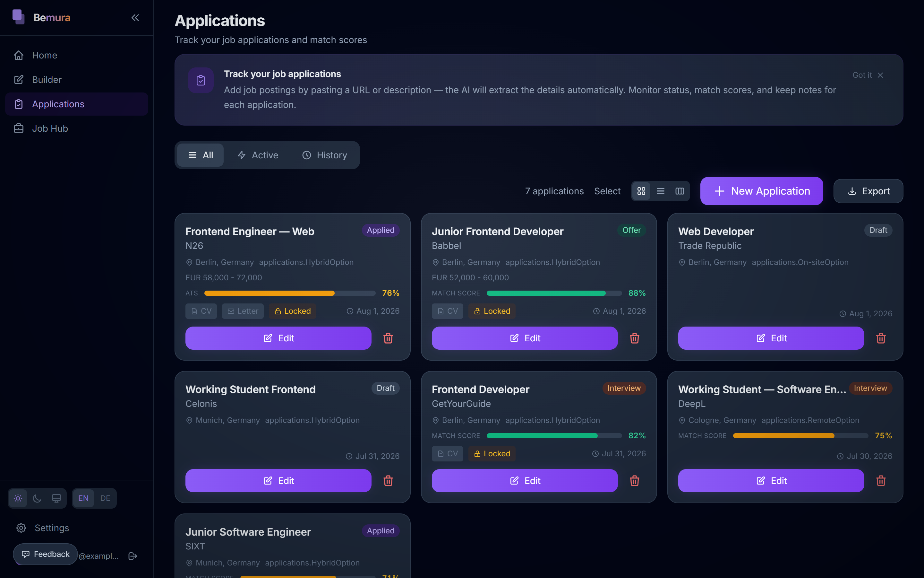Log out using the sign-out icon
This screenshot has width=924, height=578.
(x=133, y=556)
